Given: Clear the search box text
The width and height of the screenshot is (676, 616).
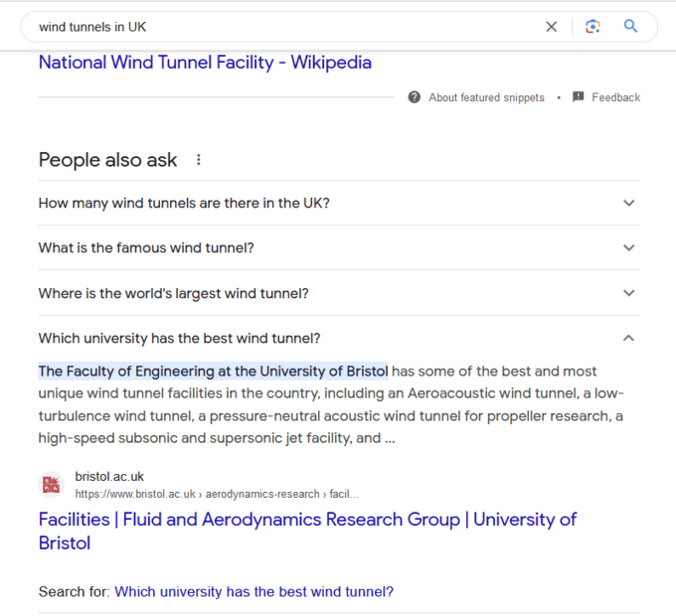Looking at the screenshot, I should pos(552,27).
